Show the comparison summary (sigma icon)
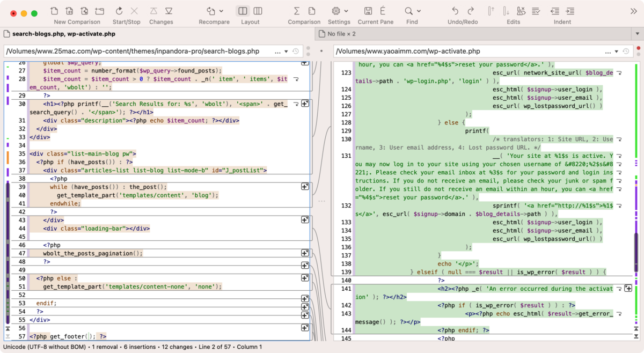Image resolution: width=644 pixels, height=353 pixels. 297,11
